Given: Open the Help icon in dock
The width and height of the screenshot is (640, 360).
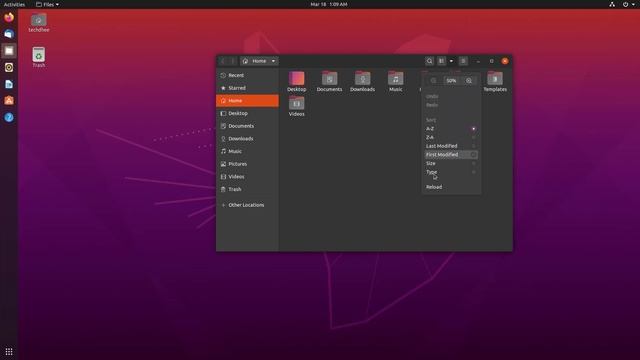Looking at the screenshot, I should (9, 118).
